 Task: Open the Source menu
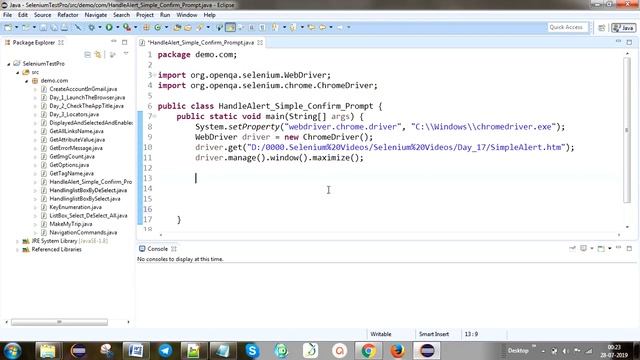pyautogui.click(x=42, y=15)
